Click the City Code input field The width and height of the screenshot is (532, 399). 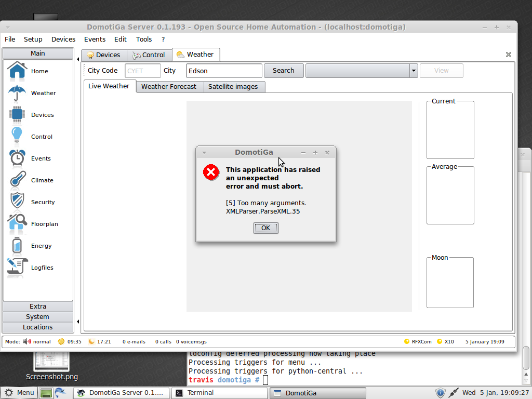click(143, 71)
